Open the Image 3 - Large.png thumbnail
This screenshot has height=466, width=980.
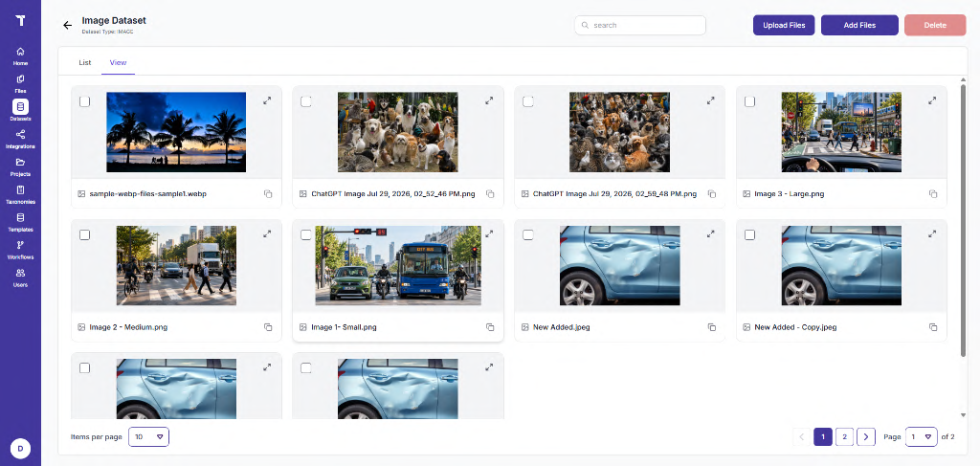pos(841,132)
